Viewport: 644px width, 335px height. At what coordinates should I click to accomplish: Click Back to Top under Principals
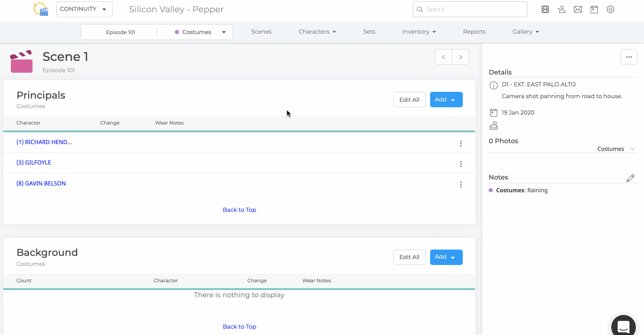[239, 210]
